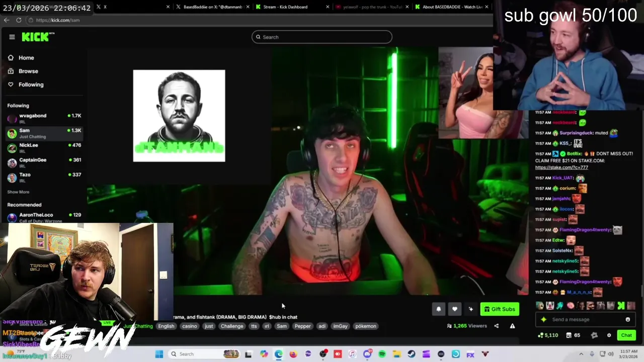Image resolution: width=644 pixels, height=362 pixels.
Task: Switch to the About BASEDBADDIE tab
Action: click(452, 7)
